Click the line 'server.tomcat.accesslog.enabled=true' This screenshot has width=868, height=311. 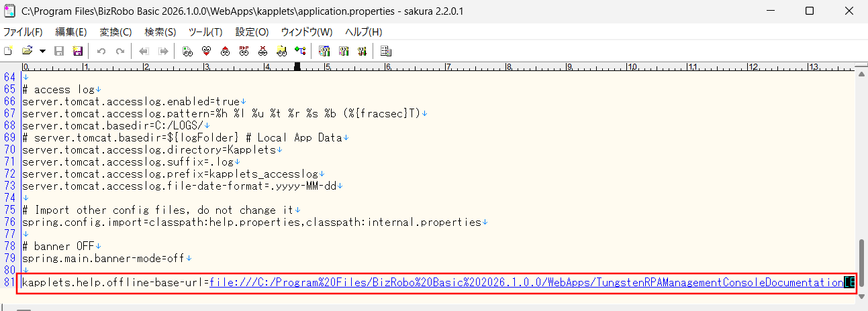(x=131, y=101)
